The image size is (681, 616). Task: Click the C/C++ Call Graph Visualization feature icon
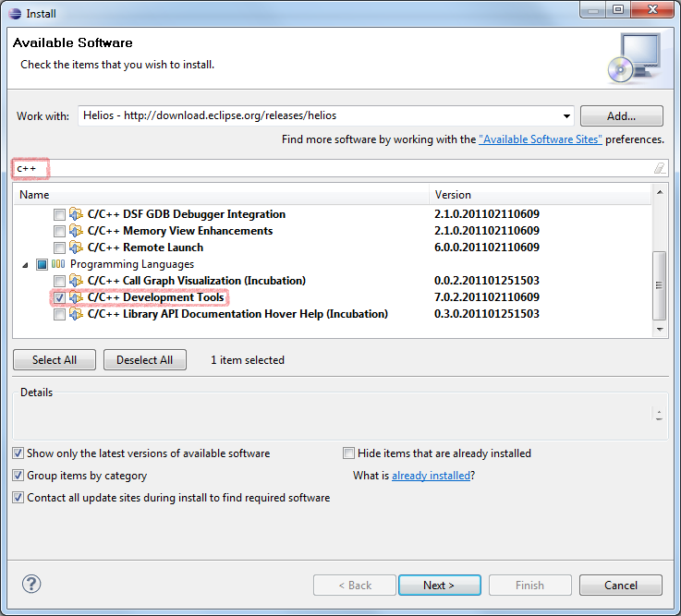pos(76,281)
